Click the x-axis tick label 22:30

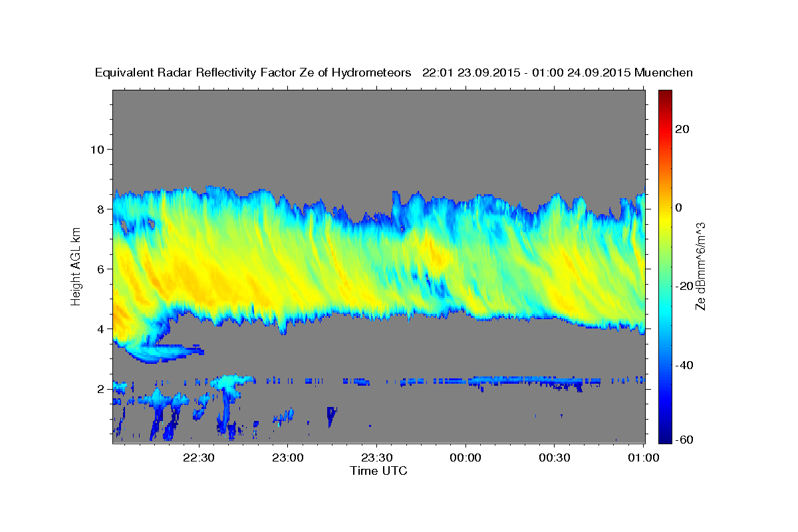click(x=198, y=458)
